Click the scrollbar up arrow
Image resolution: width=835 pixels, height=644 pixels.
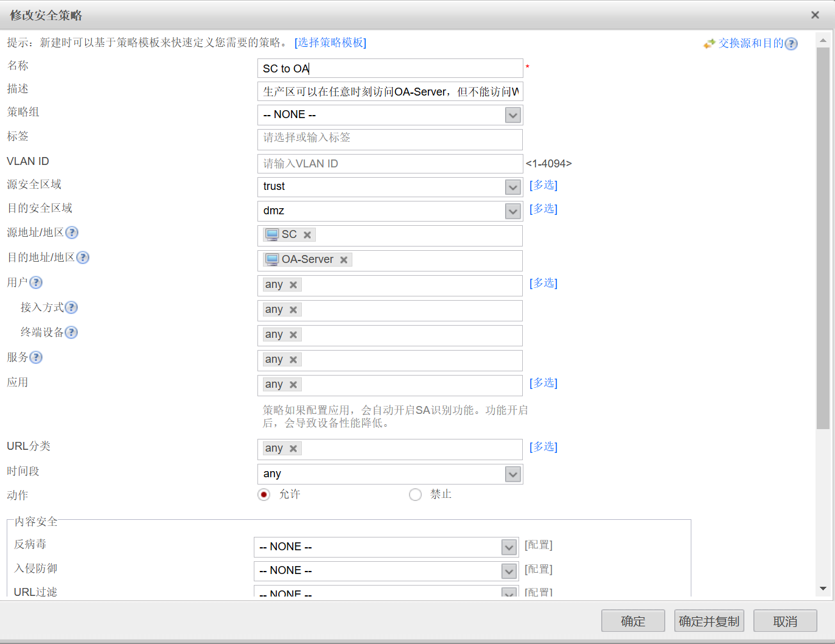823,41
